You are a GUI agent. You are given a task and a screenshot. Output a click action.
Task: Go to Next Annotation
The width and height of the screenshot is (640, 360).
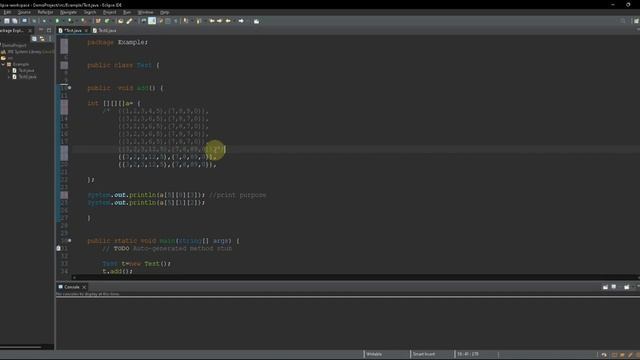[x=186, y=21]
